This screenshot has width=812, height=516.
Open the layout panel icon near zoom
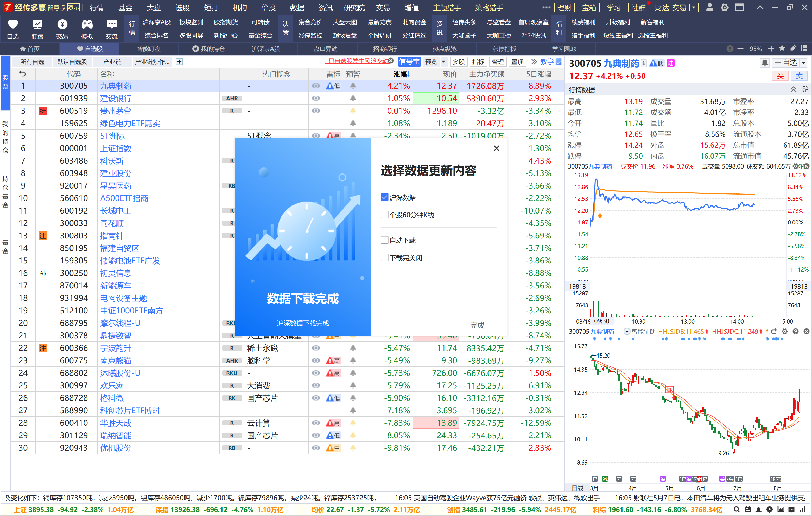click(x=804, y=49)
